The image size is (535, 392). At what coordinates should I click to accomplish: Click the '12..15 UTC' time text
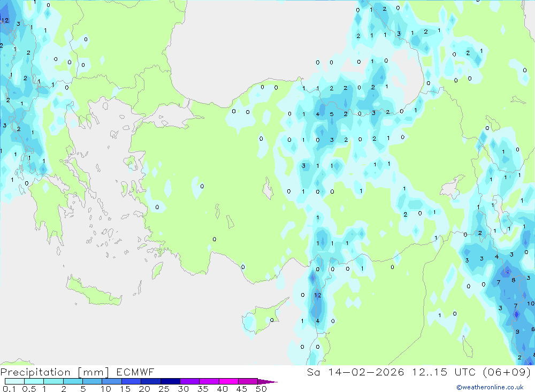[x=444, y=372]
